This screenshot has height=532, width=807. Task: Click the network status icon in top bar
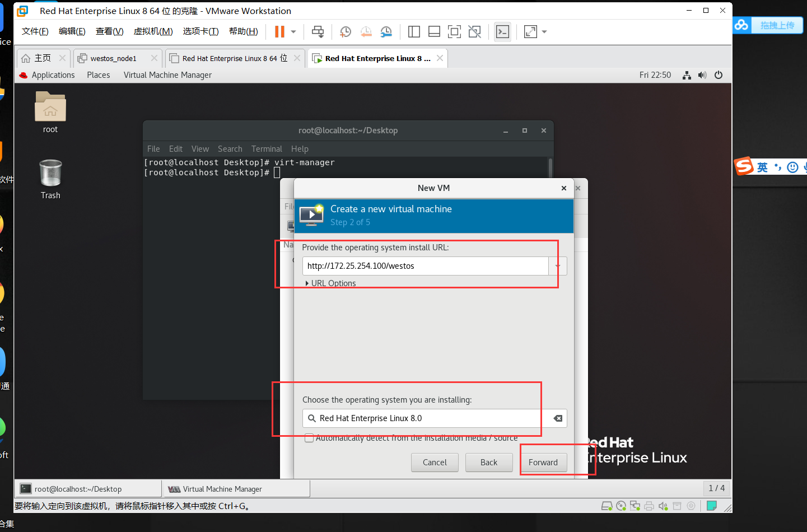(687, 75)
